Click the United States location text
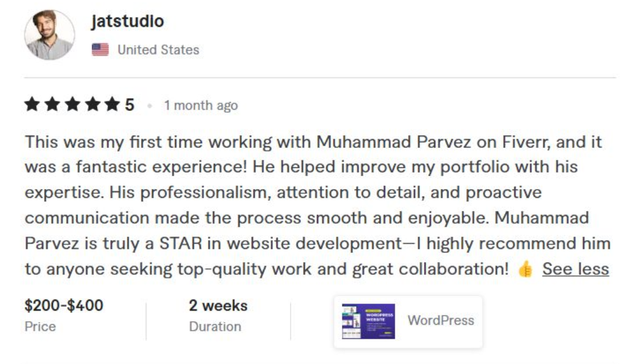The height and width of the screenshot is (364, 630). coord(159,50)
